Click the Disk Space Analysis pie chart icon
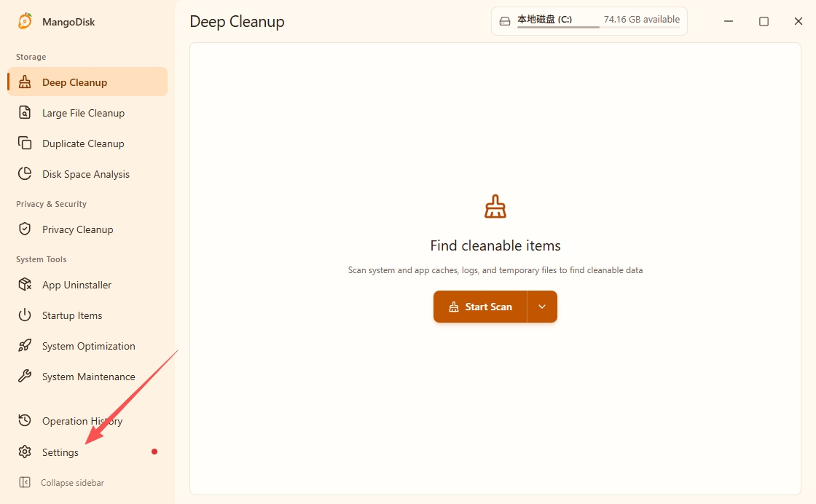The image size is (816, 504). tap(25, 174)
